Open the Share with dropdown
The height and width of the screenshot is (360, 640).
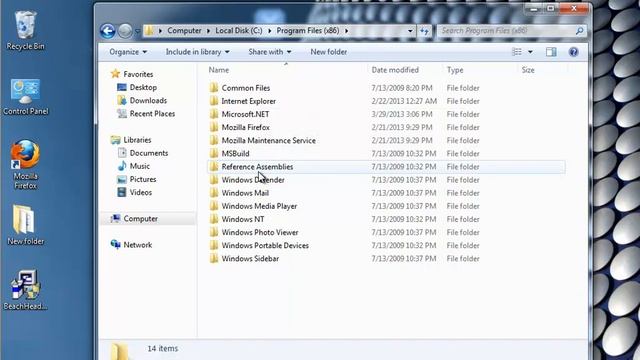pyautogui.click(x=270, y=52)
